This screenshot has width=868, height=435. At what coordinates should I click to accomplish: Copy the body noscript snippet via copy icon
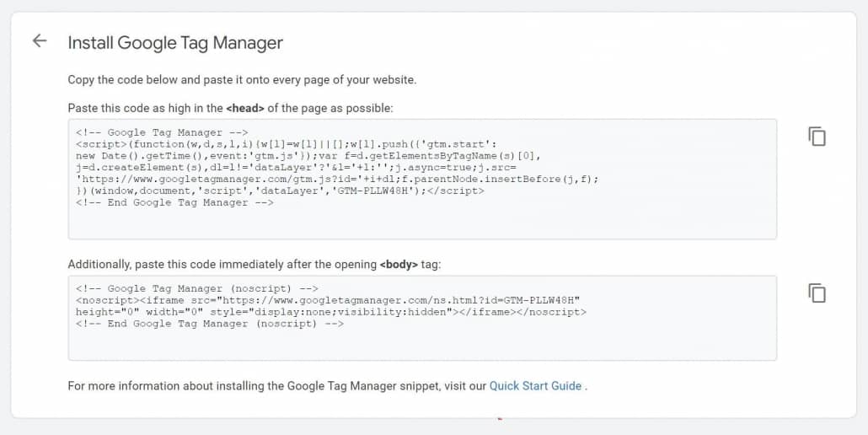(817, 293)
